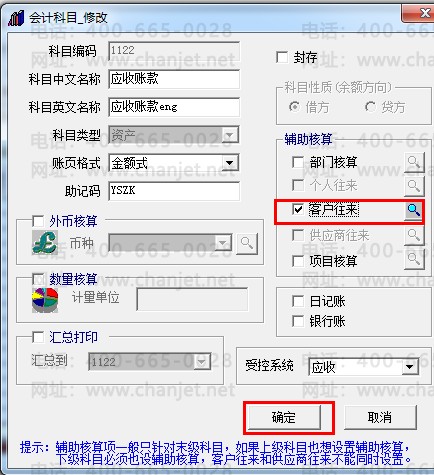Image resolution: width=434 pixels, height=475 pixels.
Task: Enable the 部门核算 checkbox
Action: pyautogui.click(x=297, y=163)
